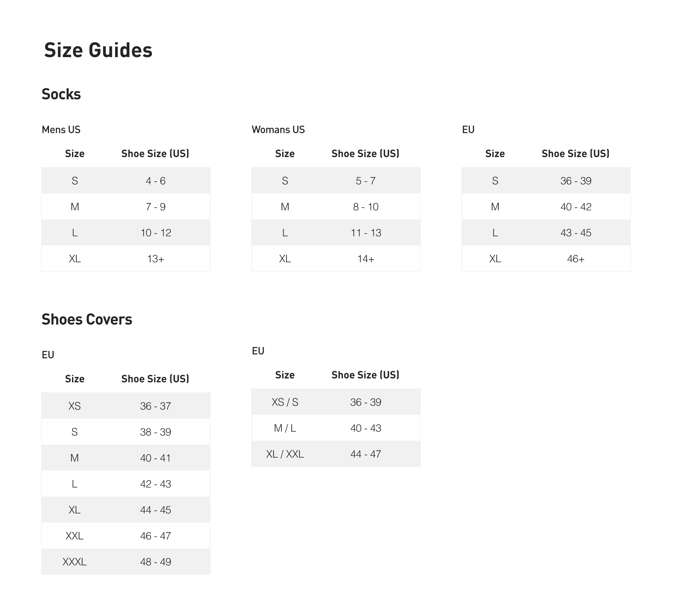Select the Womans US table label
Image resolution: width=685 pixels, height=616 pixels.
tap(278, 129)
